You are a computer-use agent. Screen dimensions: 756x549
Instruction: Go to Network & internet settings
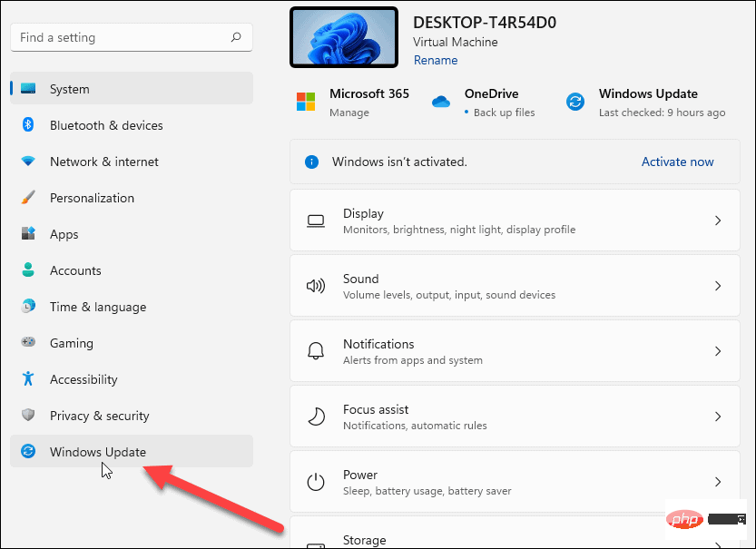point(132,161)
